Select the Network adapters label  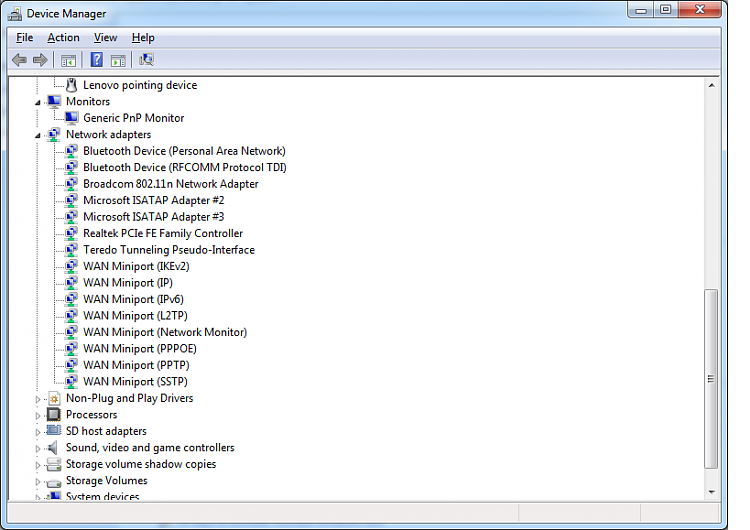coord(109,134)
